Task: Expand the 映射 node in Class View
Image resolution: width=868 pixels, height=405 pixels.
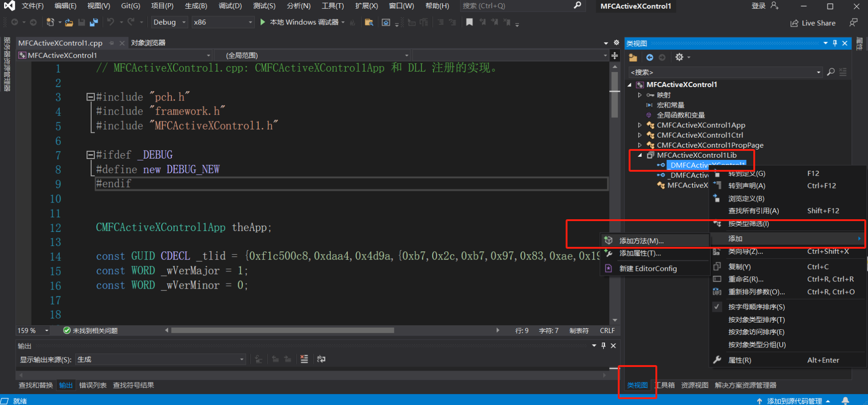Action: click(x=640, y=95)
